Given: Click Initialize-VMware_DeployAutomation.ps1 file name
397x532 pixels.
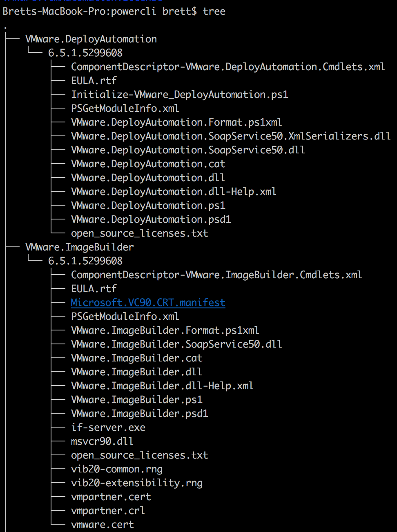Looking at the screenshot, I should 180,95.
